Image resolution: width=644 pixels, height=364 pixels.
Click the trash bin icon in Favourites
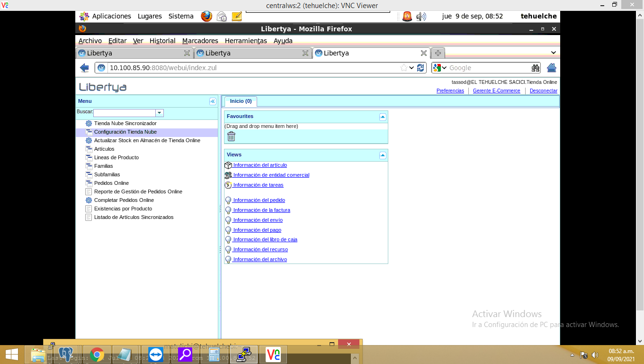tap(231, 136)
